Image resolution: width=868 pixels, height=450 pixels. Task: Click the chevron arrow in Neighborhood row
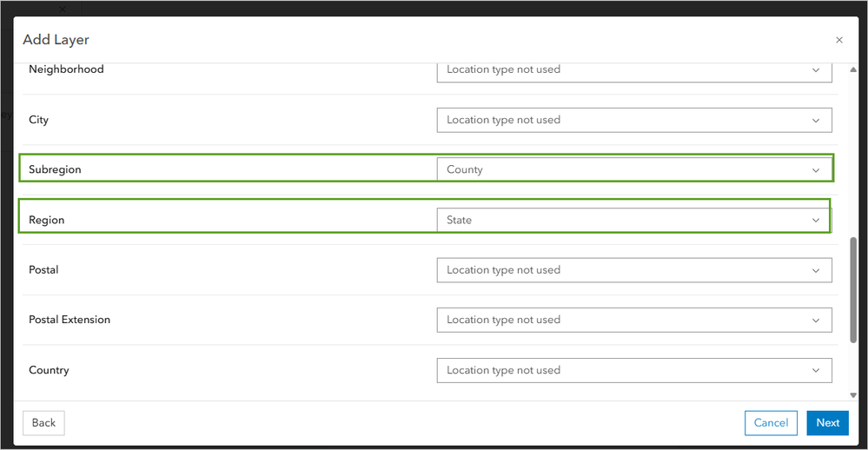816,69
